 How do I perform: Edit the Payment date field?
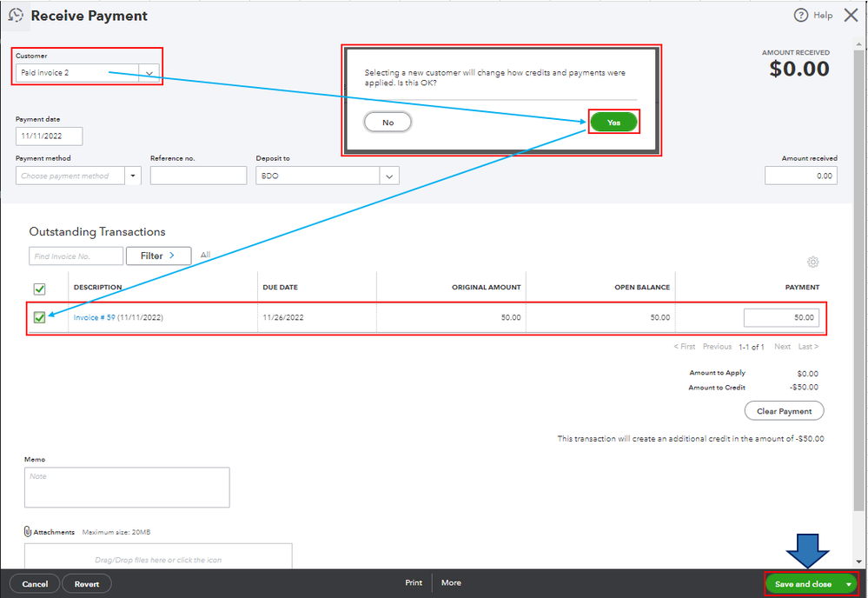click(x=50, y=136)
